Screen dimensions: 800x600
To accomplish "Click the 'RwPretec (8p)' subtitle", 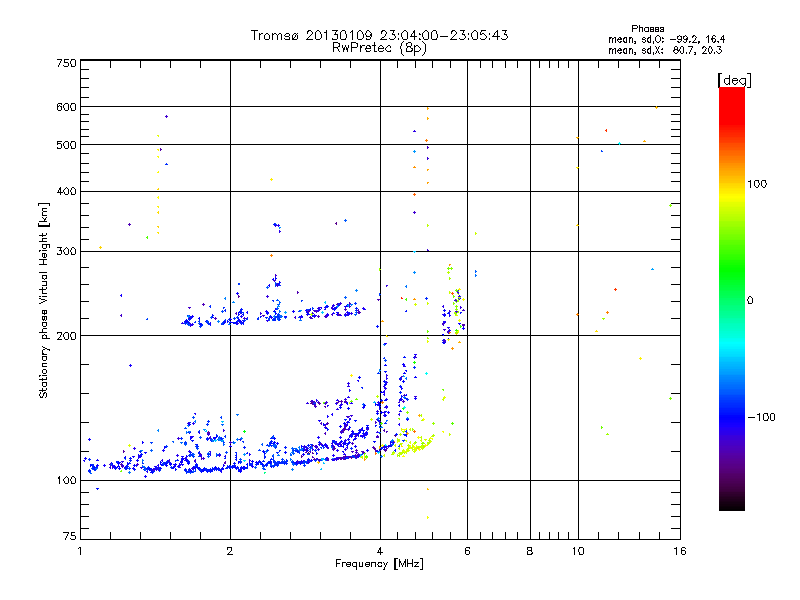I will [x=379, y=48].
